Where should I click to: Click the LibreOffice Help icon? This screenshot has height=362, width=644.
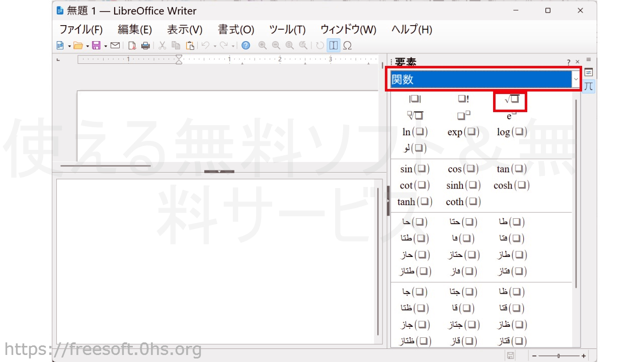pos(246,46)
